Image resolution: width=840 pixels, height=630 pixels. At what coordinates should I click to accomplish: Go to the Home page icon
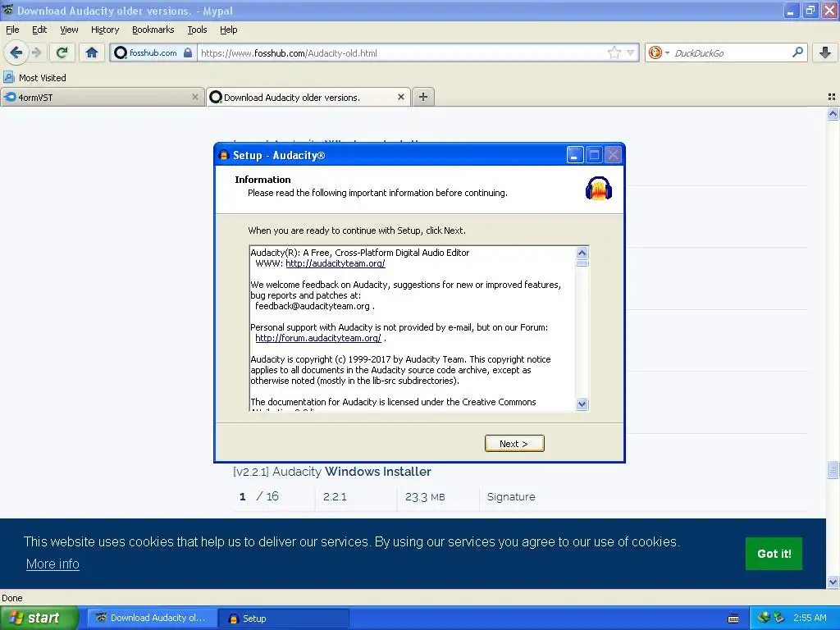92,52
